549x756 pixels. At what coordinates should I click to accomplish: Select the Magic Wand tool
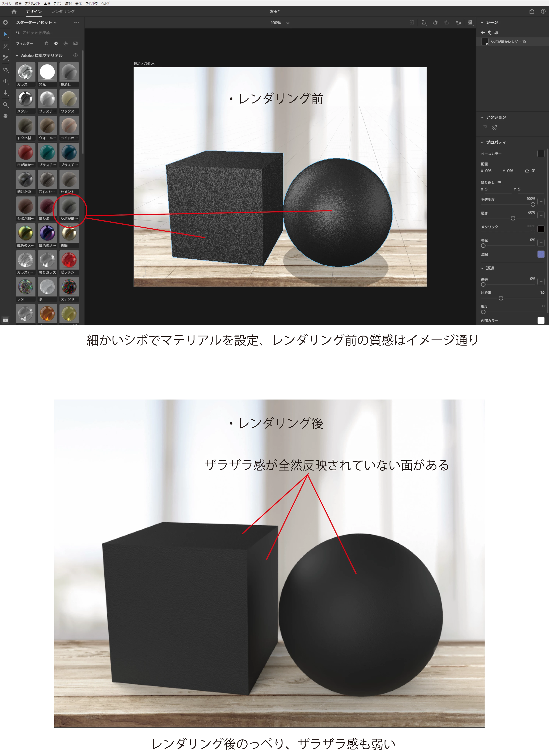(5, 46)
